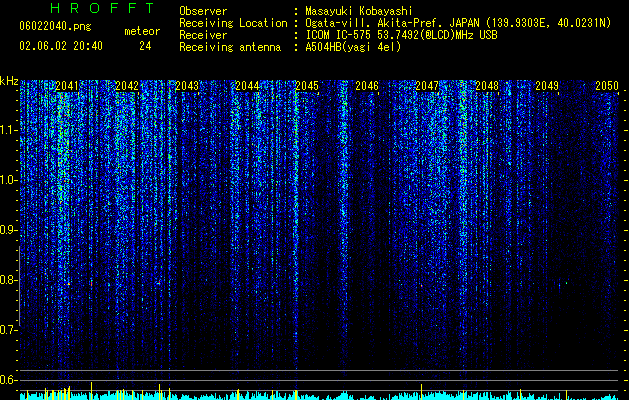Click the 1.1 kHz axis label
Screen dimensions: 629x400
coord(9,130)
